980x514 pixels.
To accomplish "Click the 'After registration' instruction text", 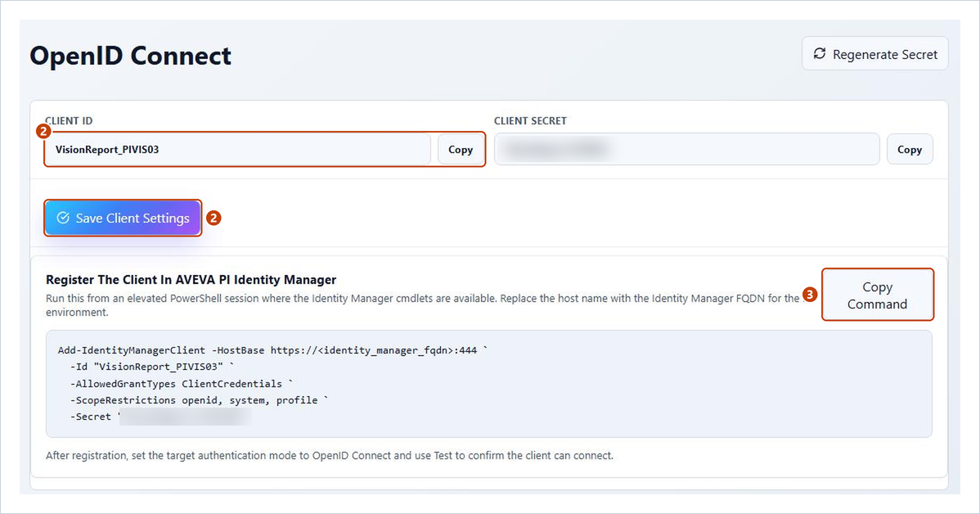I will point(330,455).
